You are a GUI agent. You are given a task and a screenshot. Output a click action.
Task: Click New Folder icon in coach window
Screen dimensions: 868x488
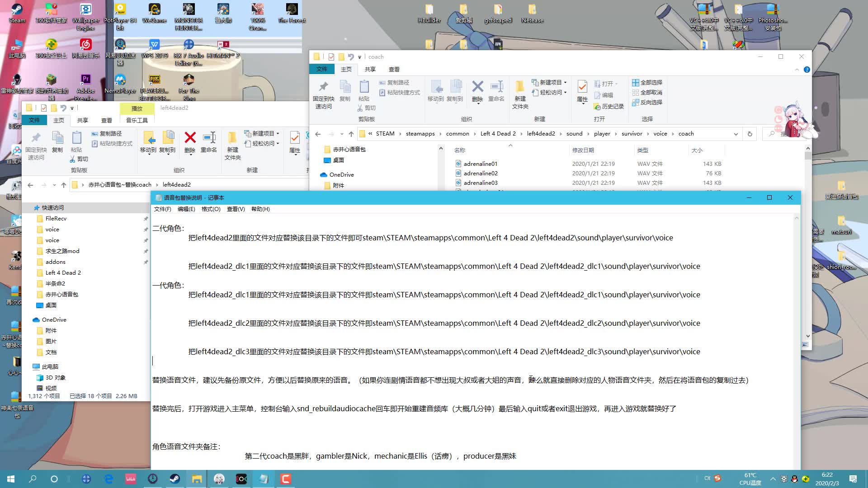click(x=520, y=95)
